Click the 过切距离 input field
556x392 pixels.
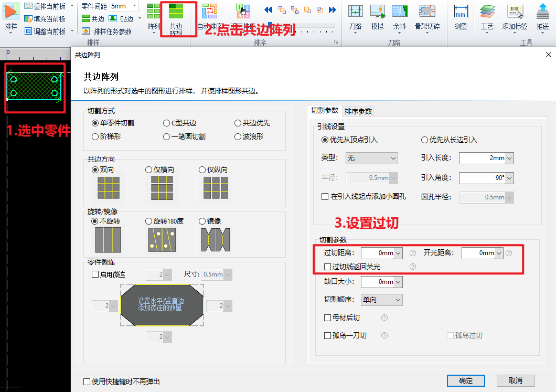[x=377, y=253]
